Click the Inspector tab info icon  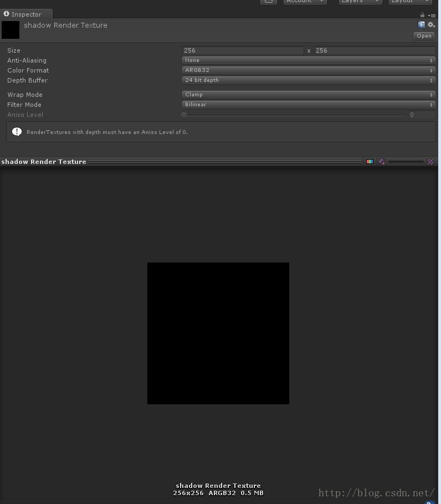[x=6, y=14]
